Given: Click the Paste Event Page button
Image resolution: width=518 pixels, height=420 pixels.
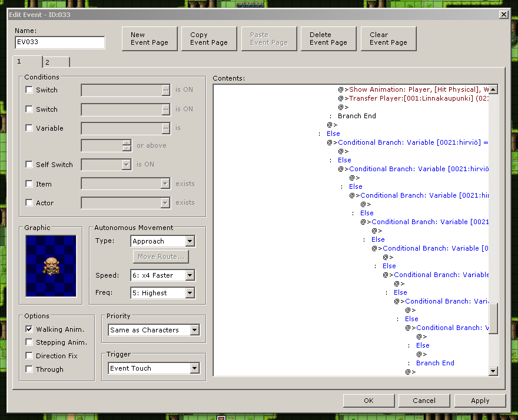Looking at the screenshot, I should 269,39.
